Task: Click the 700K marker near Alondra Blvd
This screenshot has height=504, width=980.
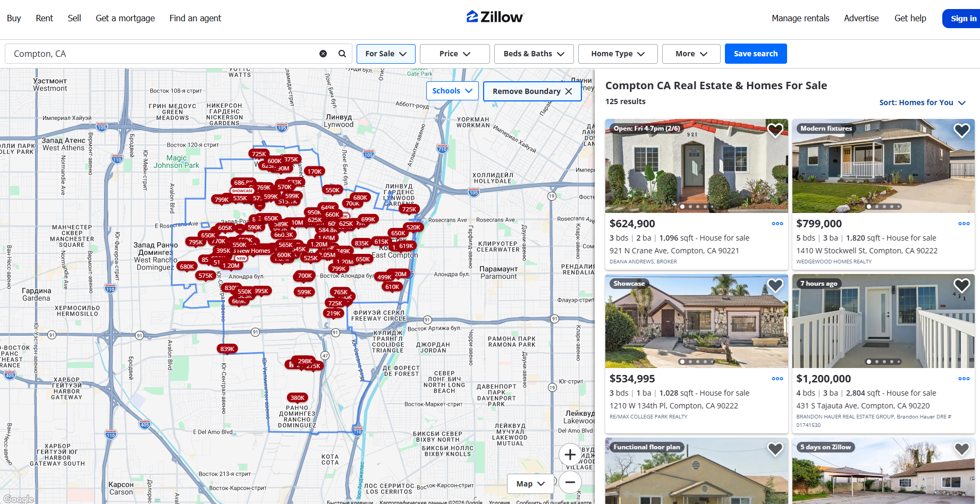Action: click(x=305, y=276)
